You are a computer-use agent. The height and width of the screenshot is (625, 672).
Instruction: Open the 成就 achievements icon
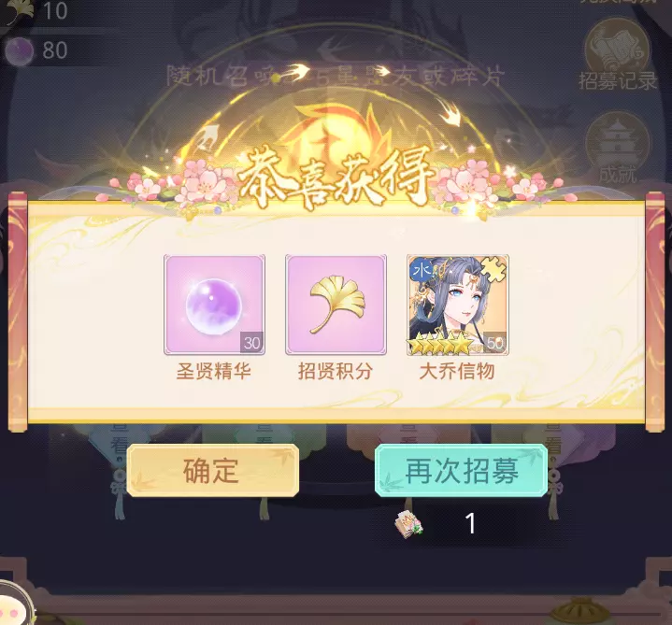(618, 148)
